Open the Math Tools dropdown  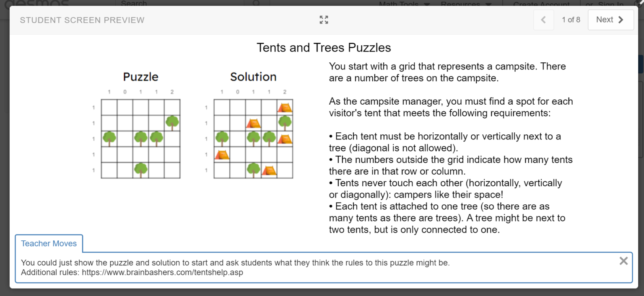coord(399,4)
